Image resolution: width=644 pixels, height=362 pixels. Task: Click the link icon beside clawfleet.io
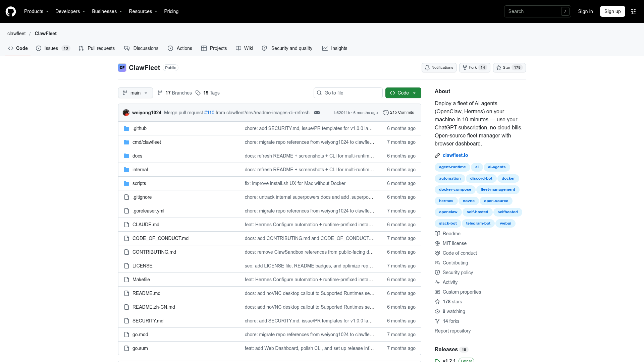437,156
